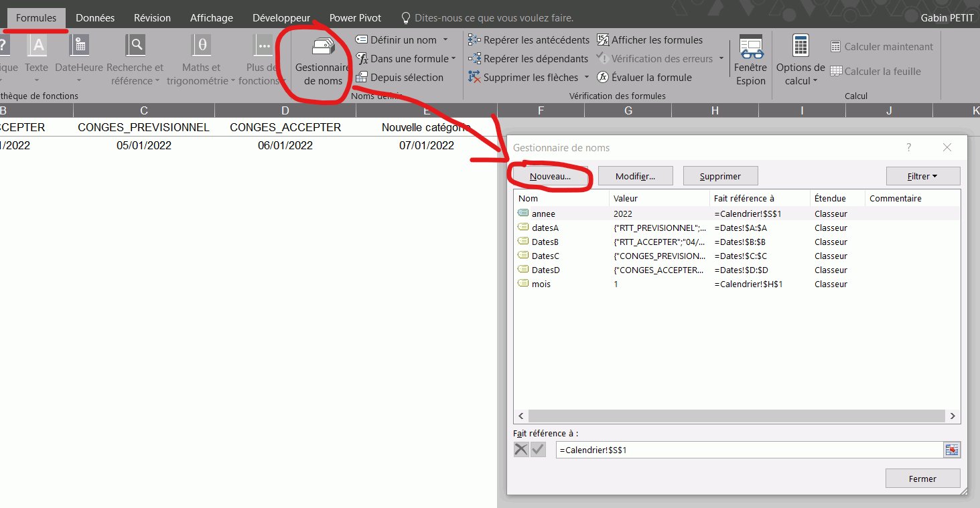
Task: Click the Nouveau... button
Action: 550,177
